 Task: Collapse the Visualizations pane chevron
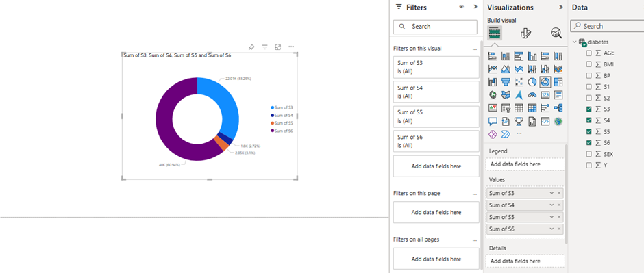[560, 8]
